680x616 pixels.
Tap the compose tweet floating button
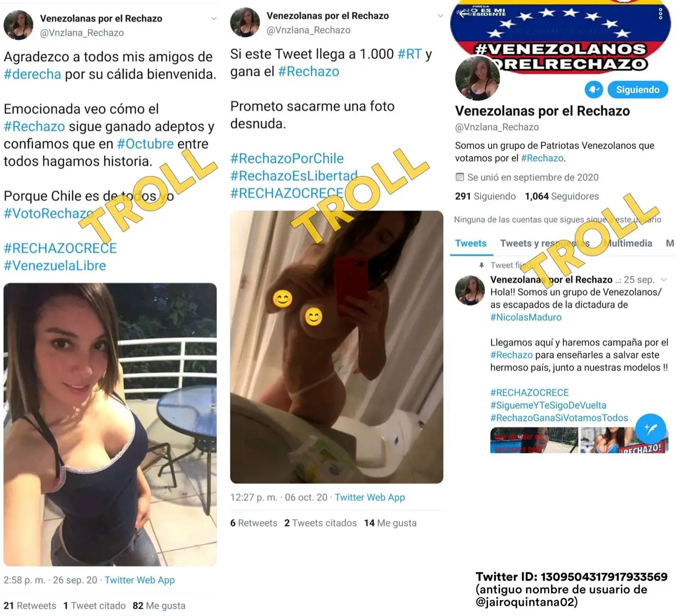(650, 429)
